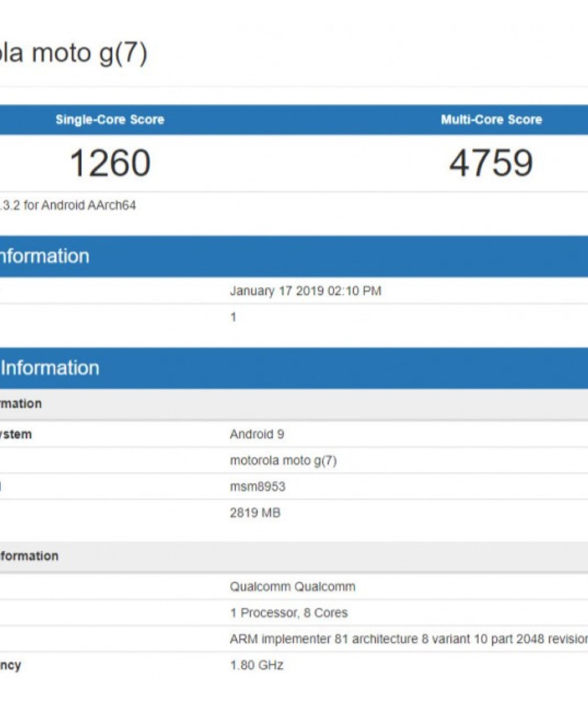This screenshot has width=588, height=705.
Task: Select the Single-Core Score header
Action: click(110, 120)
